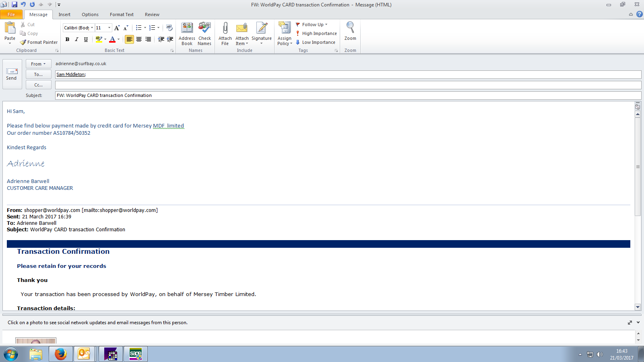Apply the yellow text highlight color

pyautogui.click(x=99, y=39)
